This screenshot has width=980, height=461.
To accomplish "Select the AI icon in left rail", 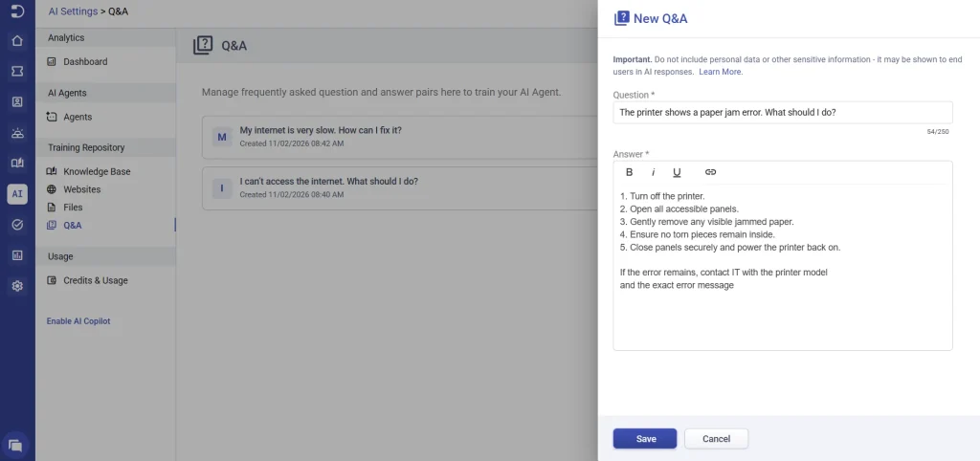I will coord(17,193).
